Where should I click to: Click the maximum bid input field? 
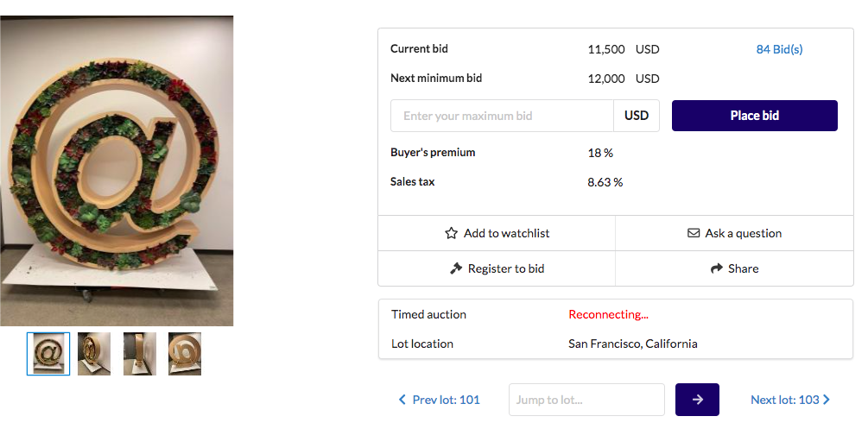point(502,116)
